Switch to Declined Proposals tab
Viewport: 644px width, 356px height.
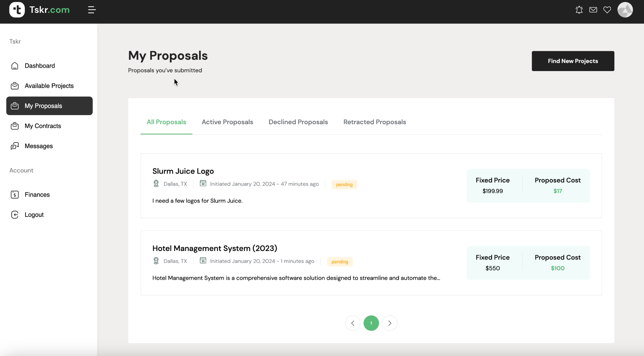coord(298,122)
